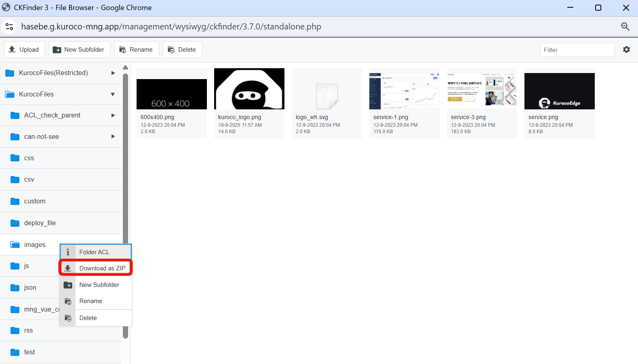Screen dimensions: 638x364
Task: Select the logo_wh.svg file thumbnail
Action: tap(327, 96)
